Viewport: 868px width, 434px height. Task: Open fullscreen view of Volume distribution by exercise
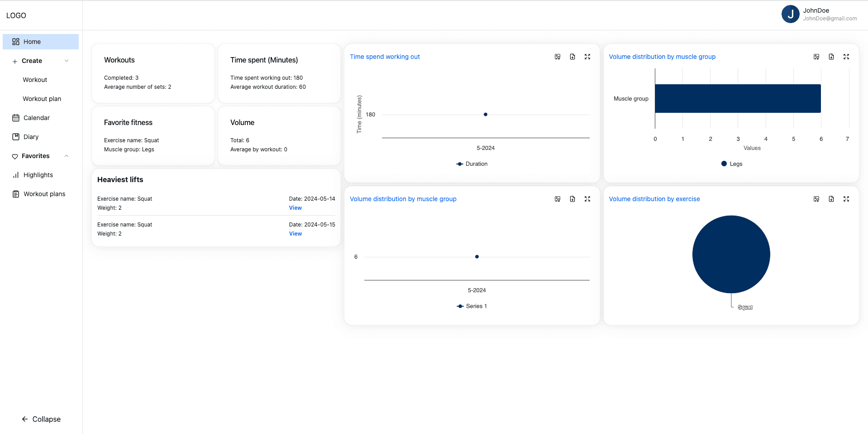tap(846, 199)
